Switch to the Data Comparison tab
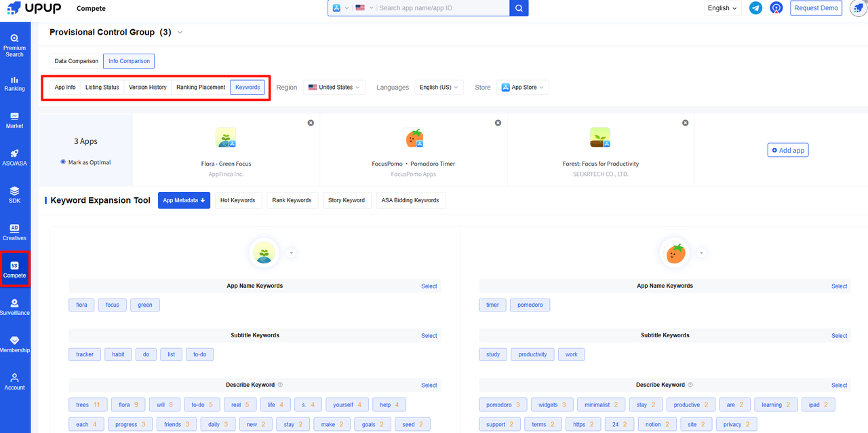Image resolution: width=868 pixels, height=433 pixels. click(x=77, y=61)
